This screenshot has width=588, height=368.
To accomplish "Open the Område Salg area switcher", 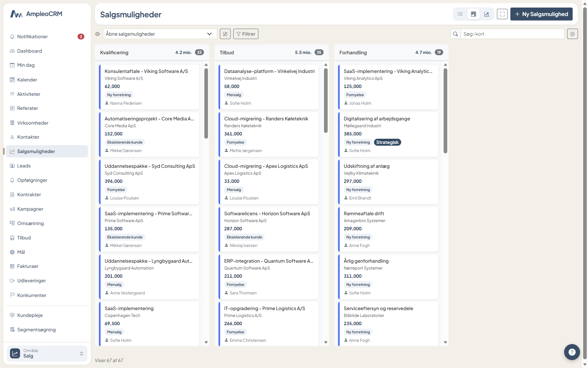I will point(47,354).
